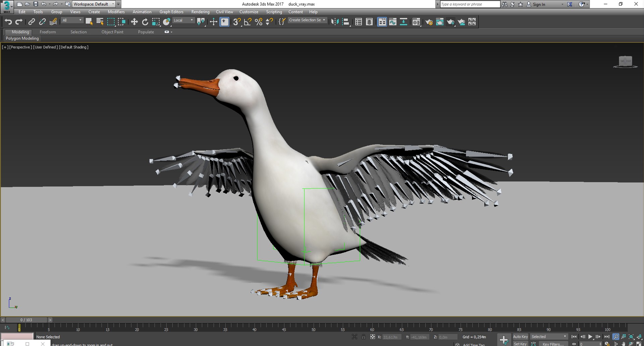Click the keyword search input field
Image resolution: width=644 pixels, height=346 pixels.
tap(470, 4)
